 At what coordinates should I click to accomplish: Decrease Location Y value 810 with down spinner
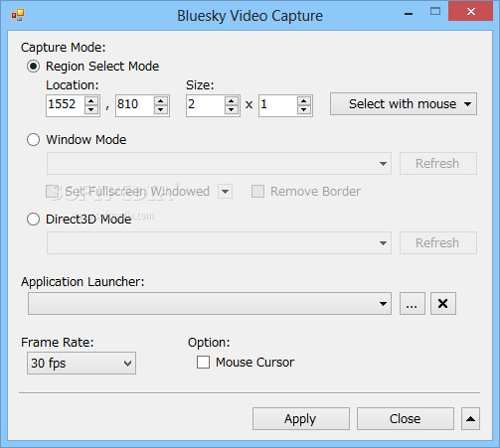(161, 110)
